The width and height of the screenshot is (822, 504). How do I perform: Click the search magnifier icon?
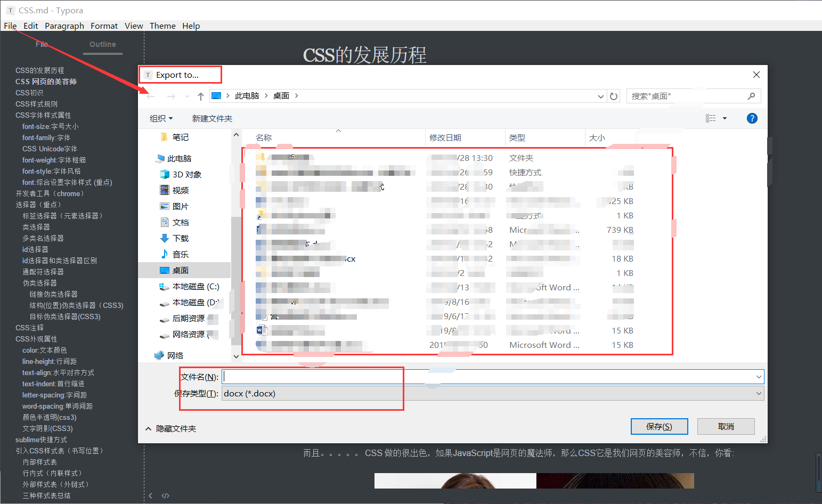click(751, 96)
